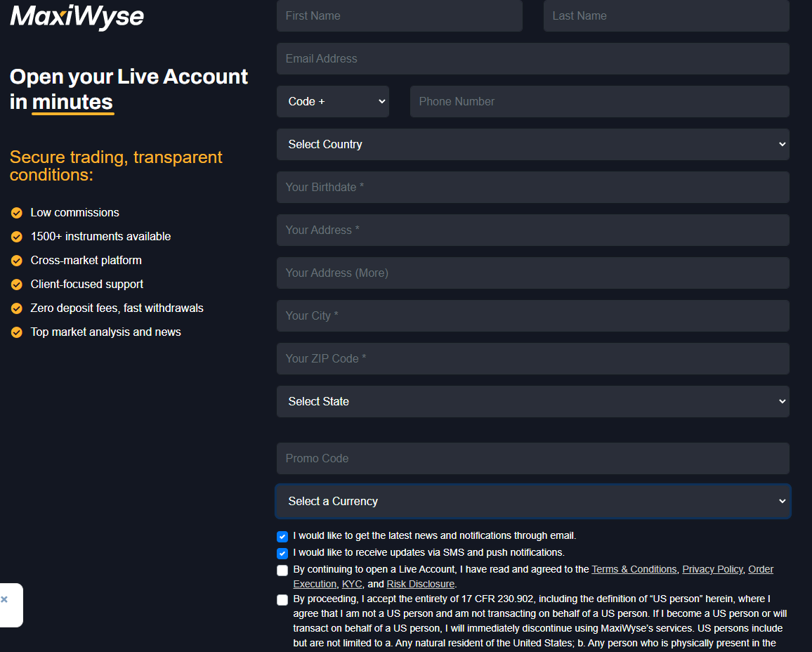The height and width of the screenshot is (652, 812).
Task: Open the Terms & Conditions link
Action: point(634,569)
